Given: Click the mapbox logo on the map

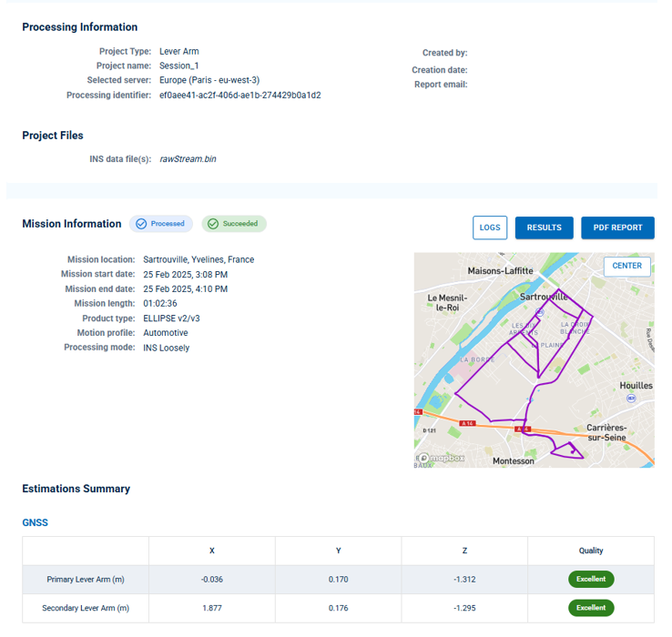Looking at the screenshot, I should [441, 458].
